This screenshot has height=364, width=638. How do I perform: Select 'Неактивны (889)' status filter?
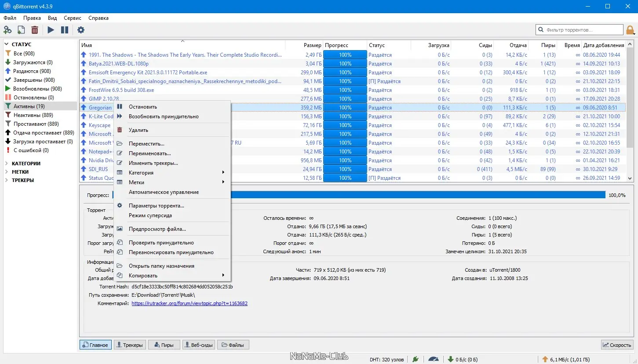point(33,115)
